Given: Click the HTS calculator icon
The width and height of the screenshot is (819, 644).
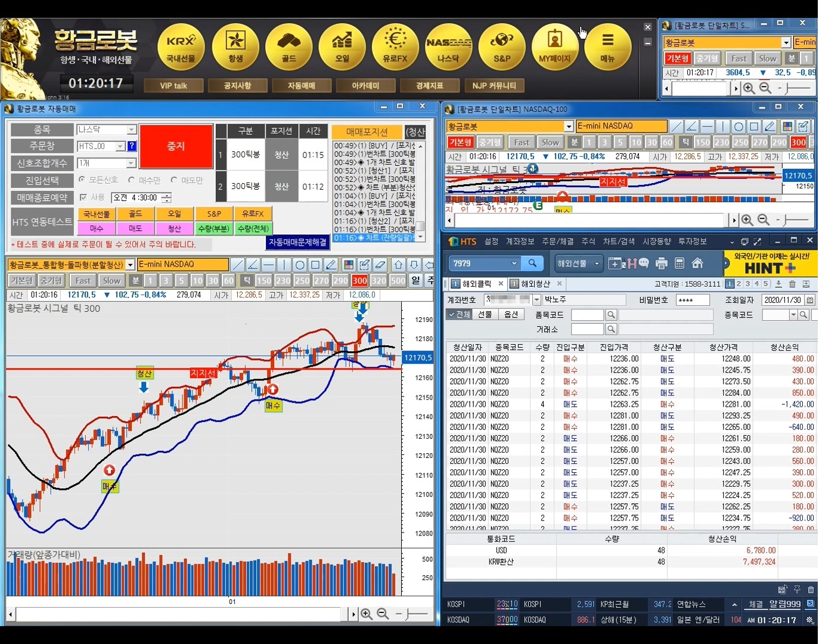Looking at the screenshot, I should (x=679, y=263).
